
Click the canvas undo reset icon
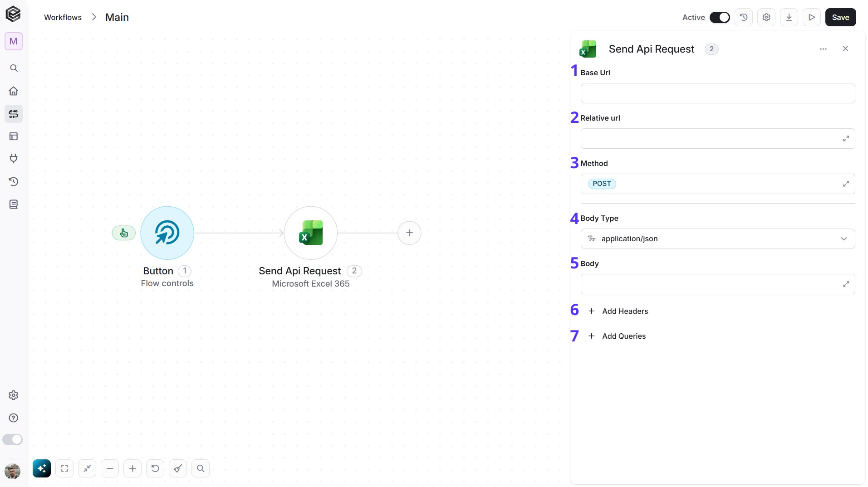(155, 468)
